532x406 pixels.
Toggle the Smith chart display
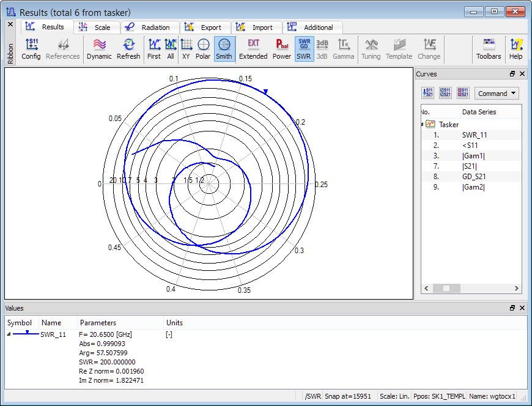(224, 48)
